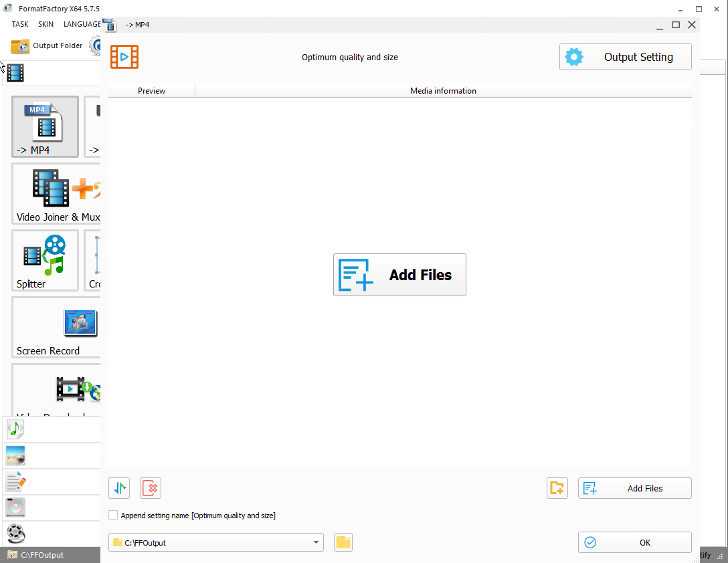Viewport: 728px width, 563px height.
Task: Click the Preview column header
Action: [151, 90]
